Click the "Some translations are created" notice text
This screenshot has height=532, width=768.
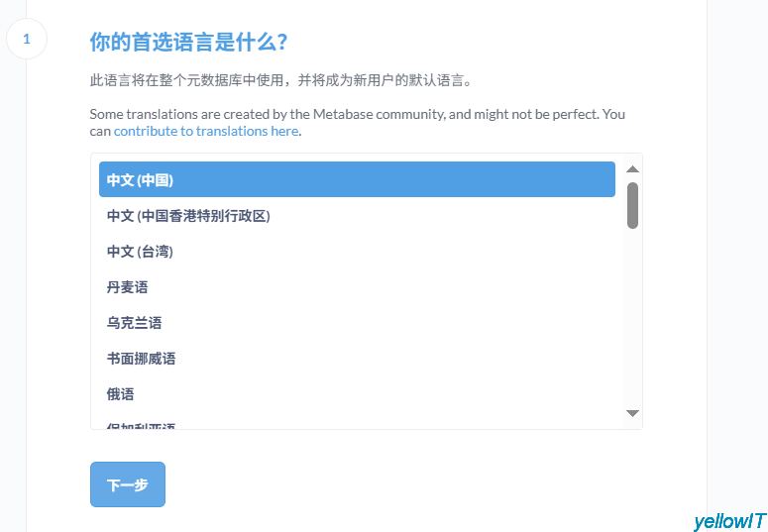pyautogui.click(x=357, y=114)
